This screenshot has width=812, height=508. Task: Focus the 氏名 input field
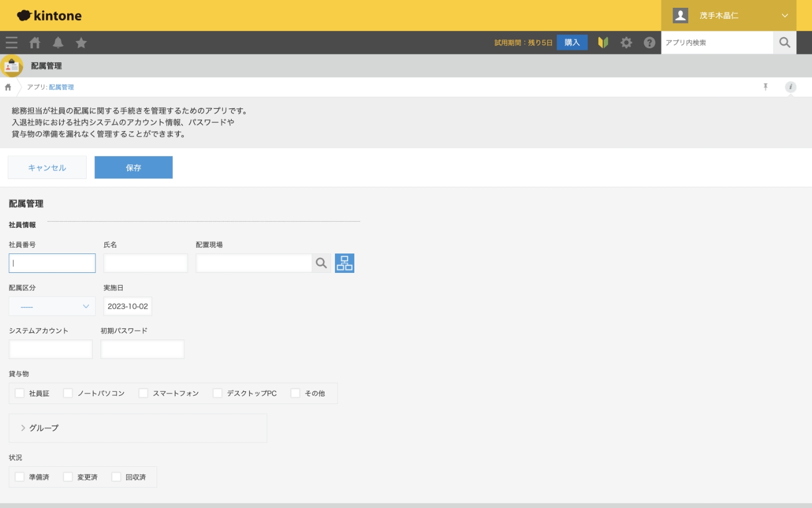[146, 263]
